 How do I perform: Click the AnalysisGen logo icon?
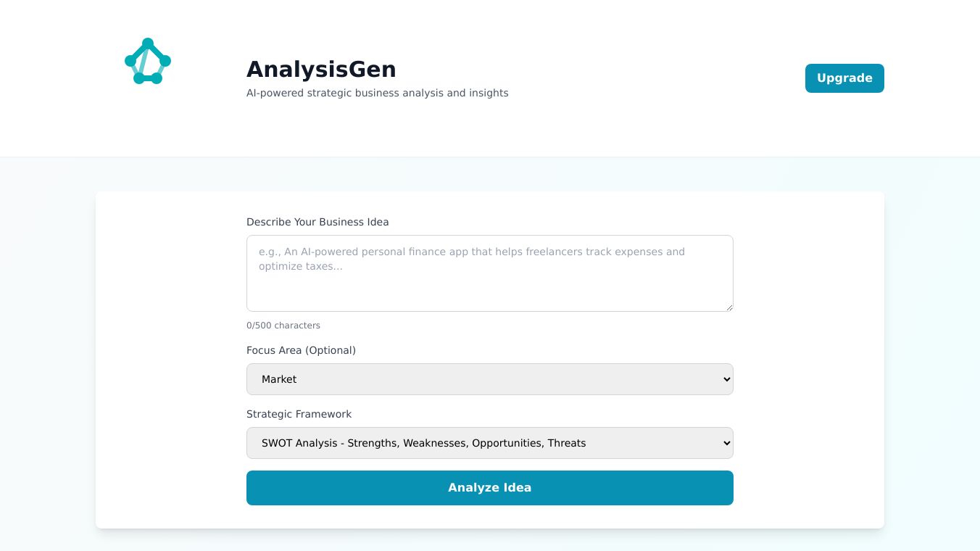pos(148,61)
